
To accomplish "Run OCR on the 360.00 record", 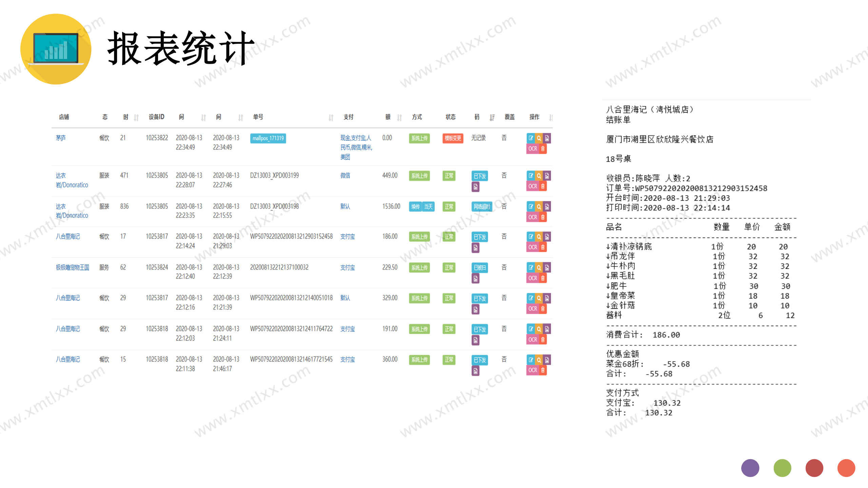I will click(533, 370).
